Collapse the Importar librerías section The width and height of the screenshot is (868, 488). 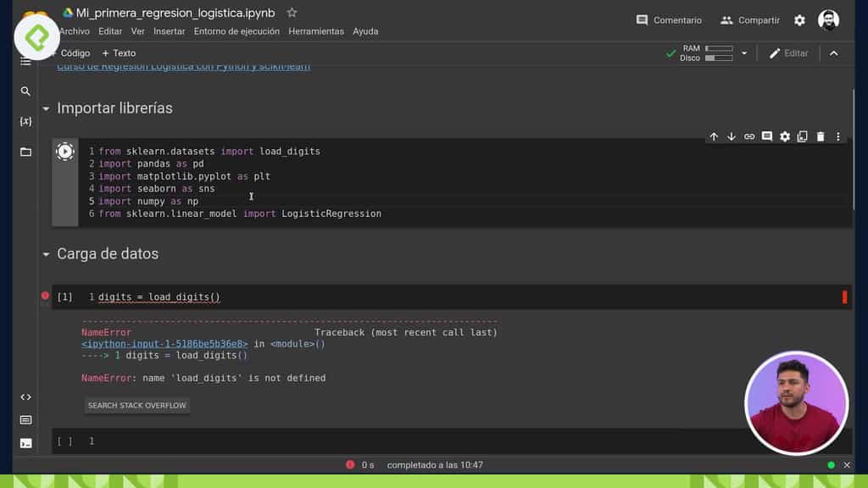click(x=45, y=108)
